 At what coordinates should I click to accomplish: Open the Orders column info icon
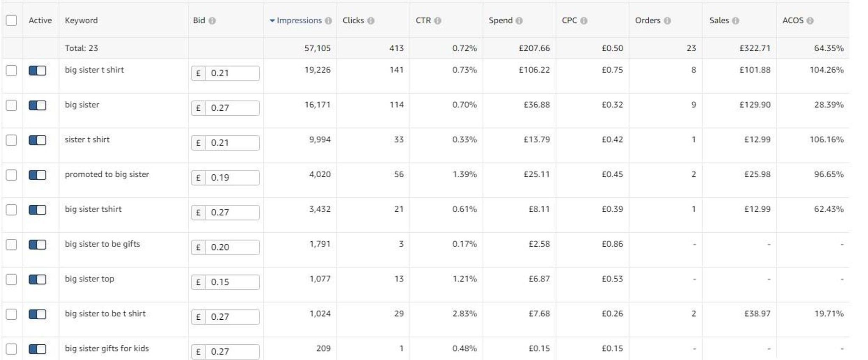coord(667,21)
